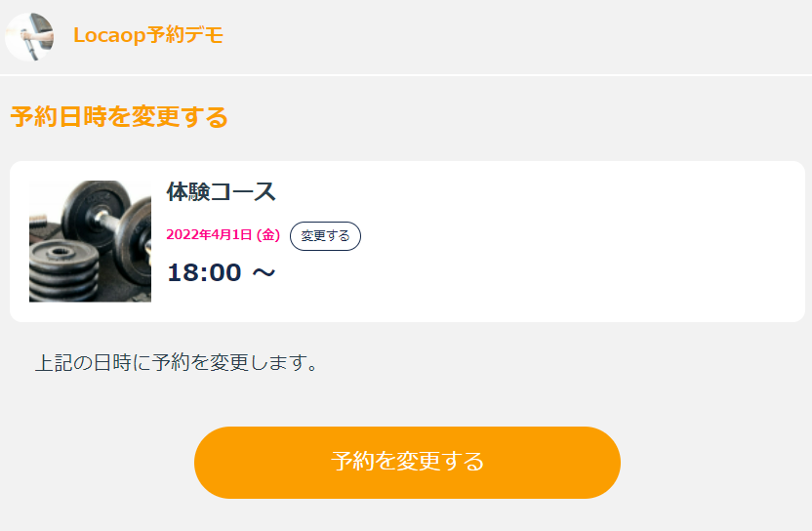Screen dimensions: 812x531
Task: Click the Locaop circular logo avatar
Action: [29, 37]
